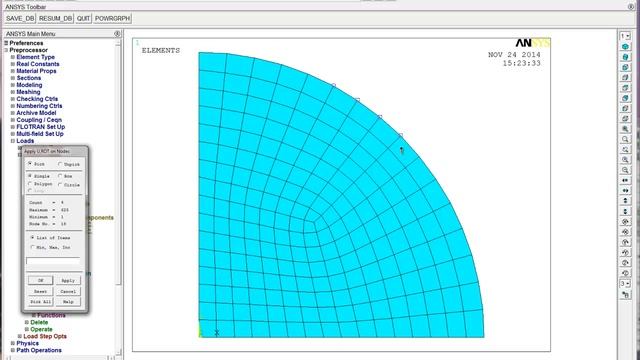Expand Element Type tree node

coord(13,57)
